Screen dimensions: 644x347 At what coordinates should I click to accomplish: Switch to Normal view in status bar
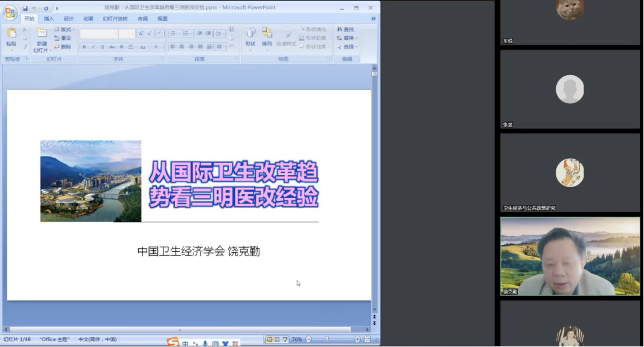[269, 339]
